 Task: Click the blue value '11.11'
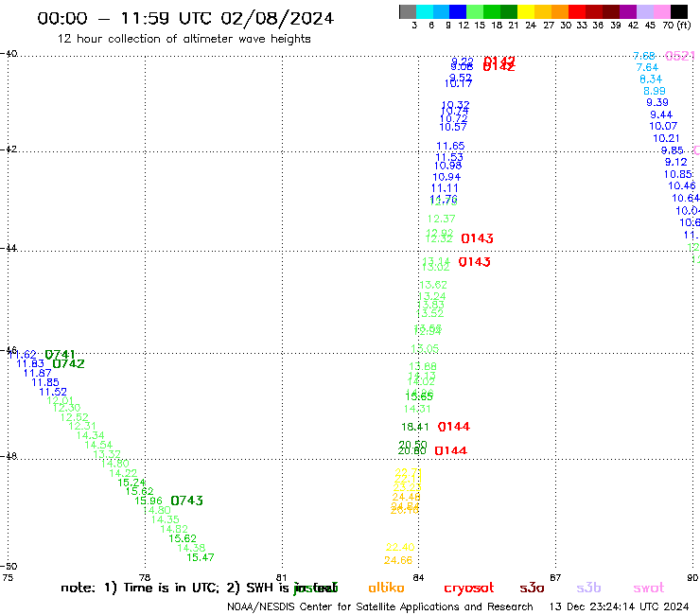tap(445, 188)
